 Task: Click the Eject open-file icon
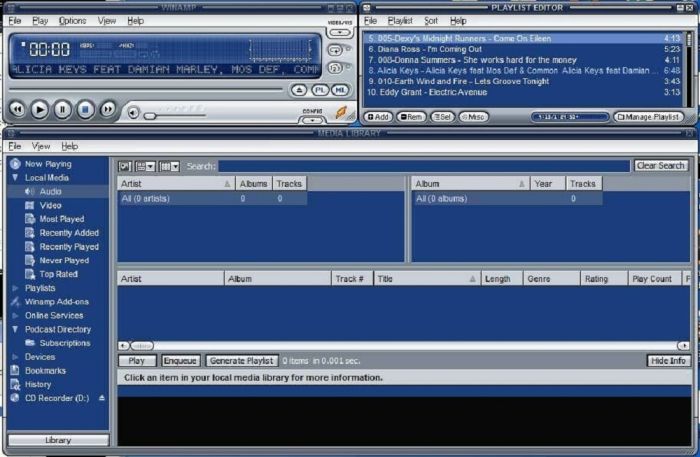pos(298,90)
